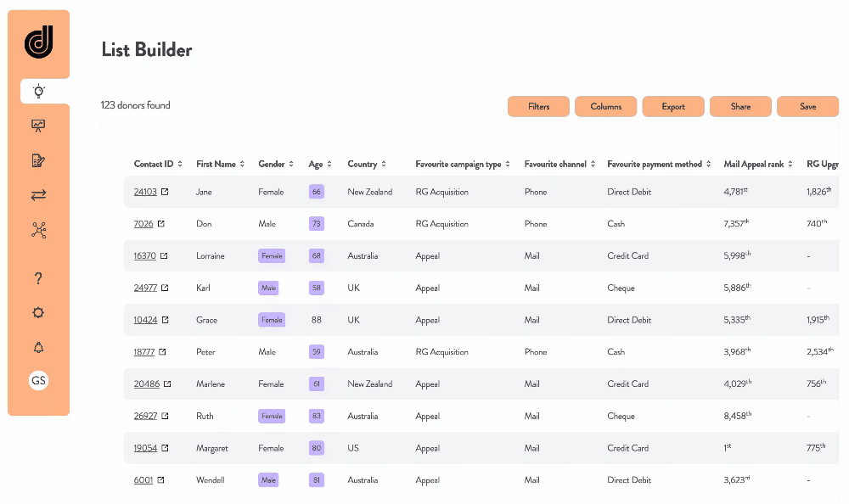The height and width of the screenshot is (504, 849).
Task: Open the lightbulb insights sidebar icon
Action: pyautogui.click(x=38, y=91)
